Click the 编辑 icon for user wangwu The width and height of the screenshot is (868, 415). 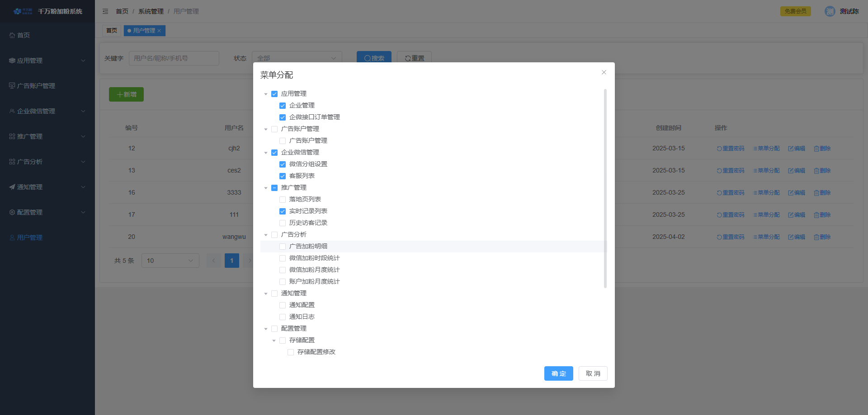tap(791, 237)
